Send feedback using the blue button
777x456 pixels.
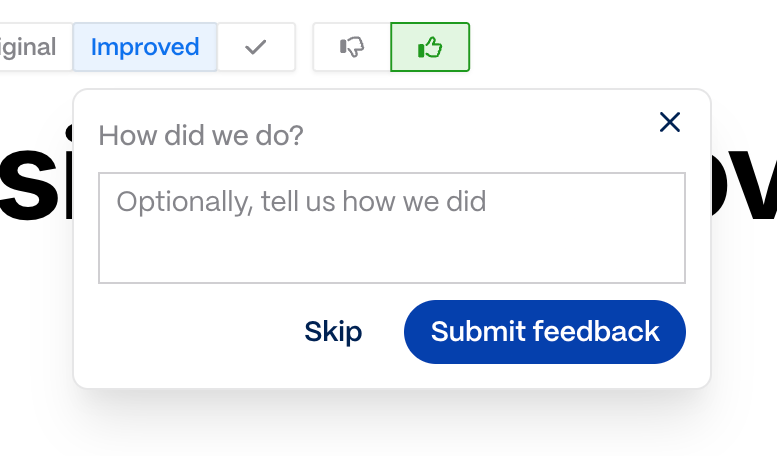[x=545, y=332]
